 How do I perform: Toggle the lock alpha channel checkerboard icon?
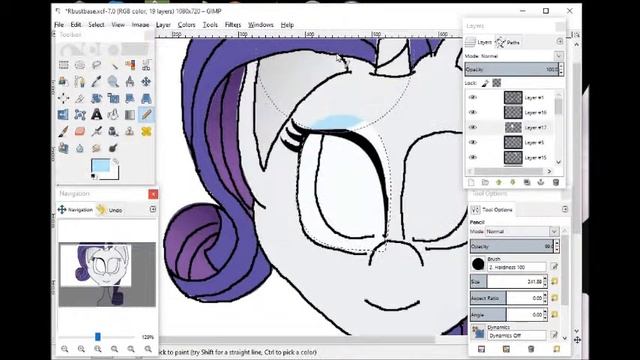click(x=497, y=83)
